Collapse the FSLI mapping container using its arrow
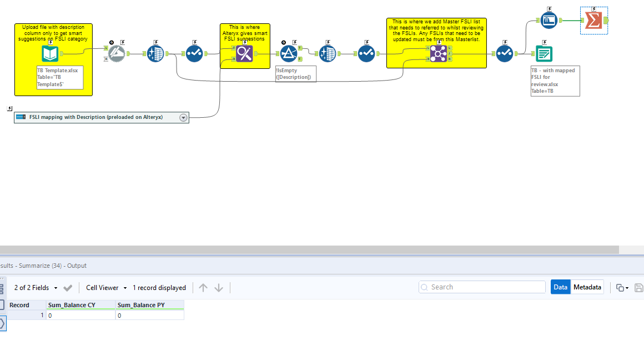Image resolution: width=644 pixels, height=360 pixels. [x=183, y=117]
